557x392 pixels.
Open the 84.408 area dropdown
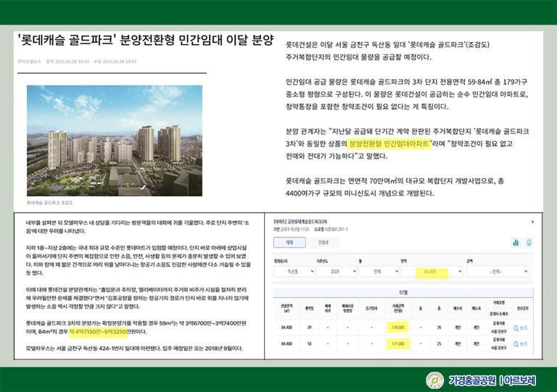432,272
